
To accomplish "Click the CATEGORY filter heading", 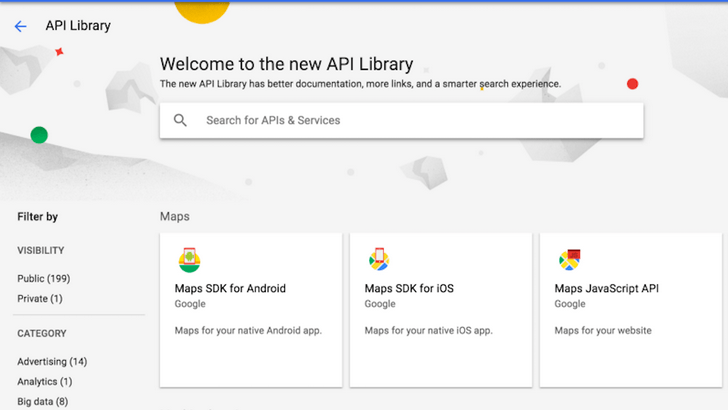I will coord(42,333).
